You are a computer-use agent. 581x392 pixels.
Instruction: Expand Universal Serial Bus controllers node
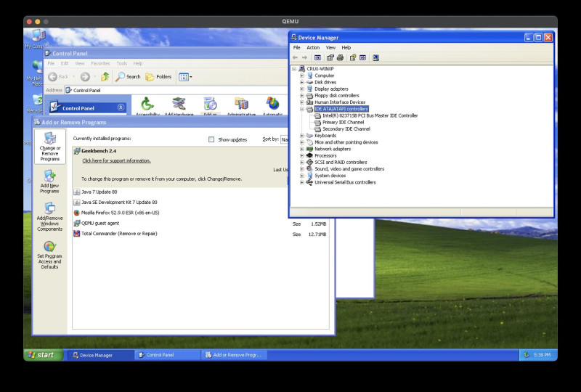301,182
